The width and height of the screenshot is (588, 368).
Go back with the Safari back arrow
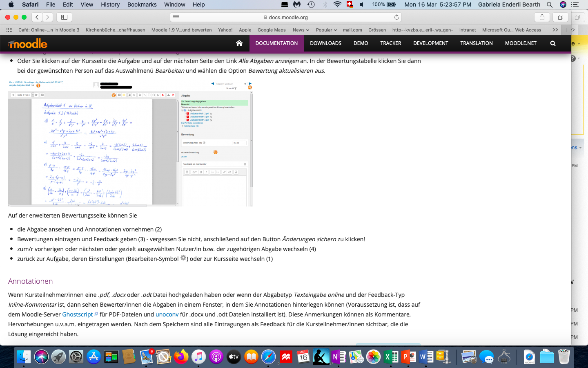pyautogui.click(x=37, y=17)
